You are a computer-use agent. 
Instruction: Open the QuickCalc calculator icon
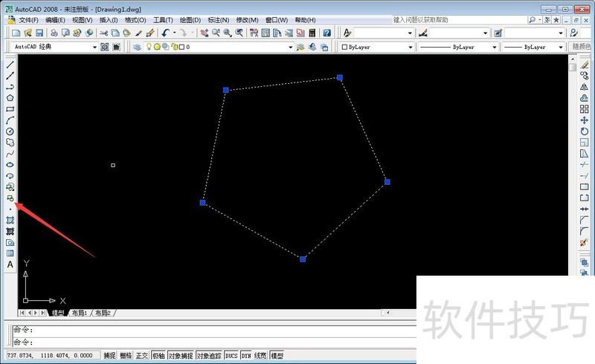pos(312,33)
